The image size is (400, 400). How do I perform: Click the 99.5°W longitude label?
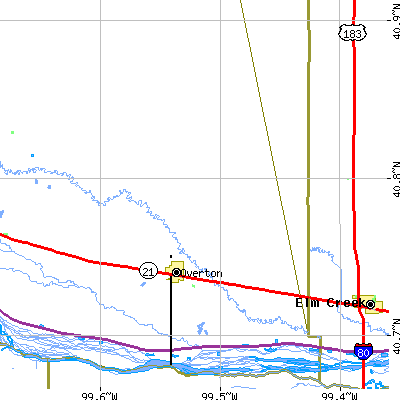point(219,396)
